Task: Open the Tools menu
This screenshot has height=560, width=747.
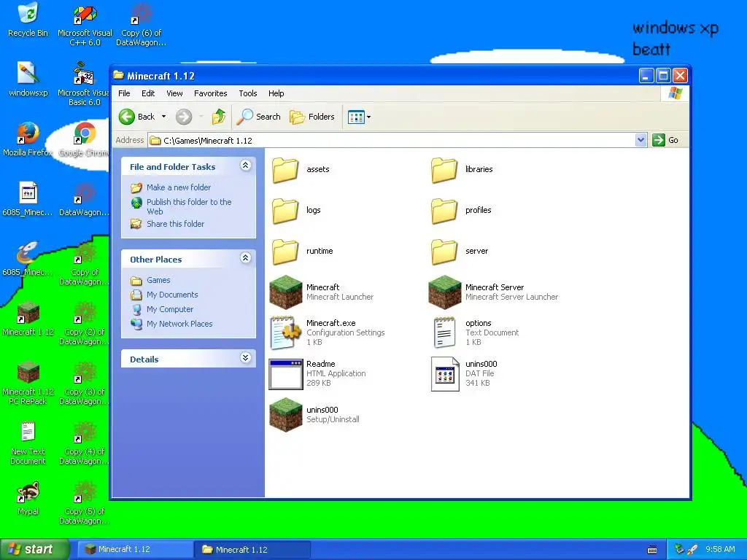Action: click(x=248, y=93)
